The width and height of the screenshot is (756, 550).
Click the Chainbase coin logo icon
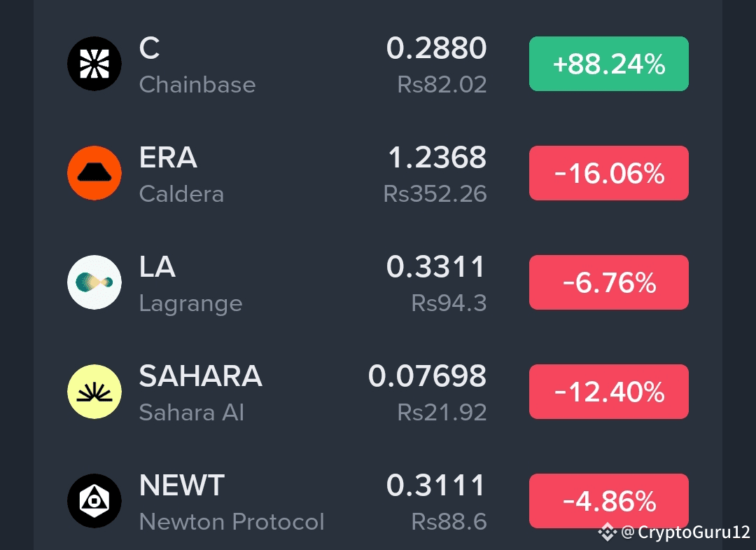(94, 64)
